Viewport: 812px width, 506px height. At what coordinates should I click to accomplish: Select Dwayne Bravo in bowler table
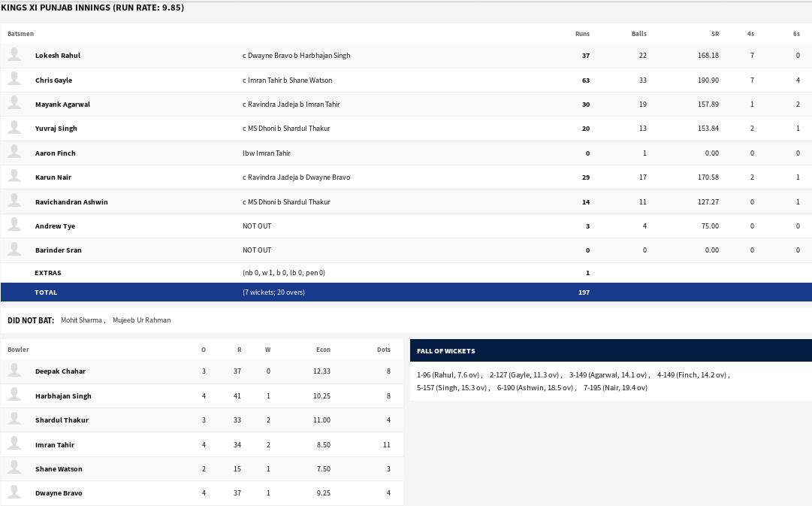[x=59, y=493]
